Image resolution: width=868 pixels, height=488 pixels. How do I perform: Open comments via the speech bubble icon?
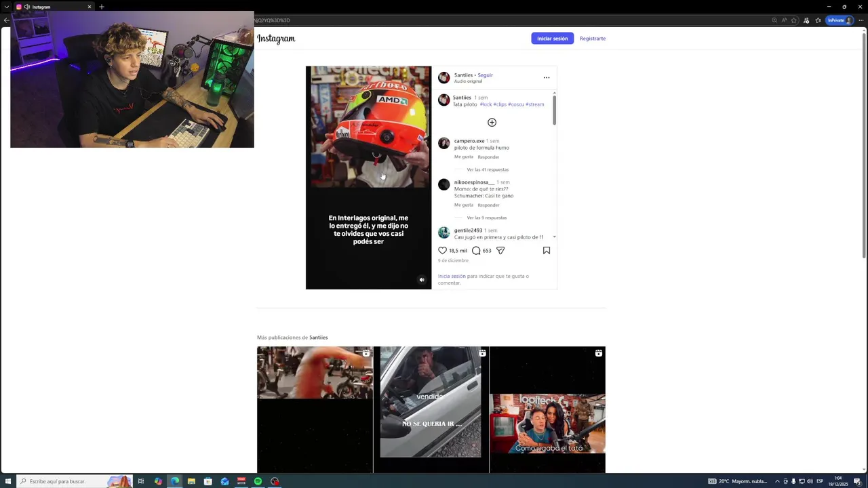coord(476,251)
